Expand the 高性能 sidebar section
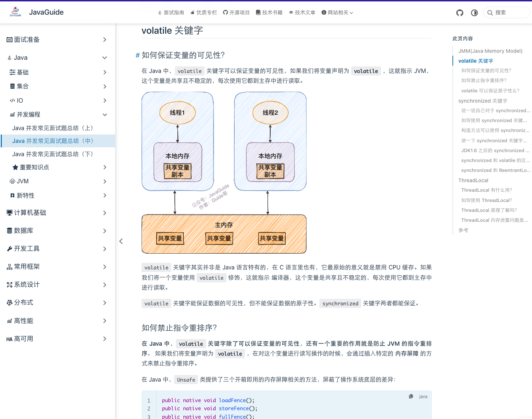 point(58,321)
